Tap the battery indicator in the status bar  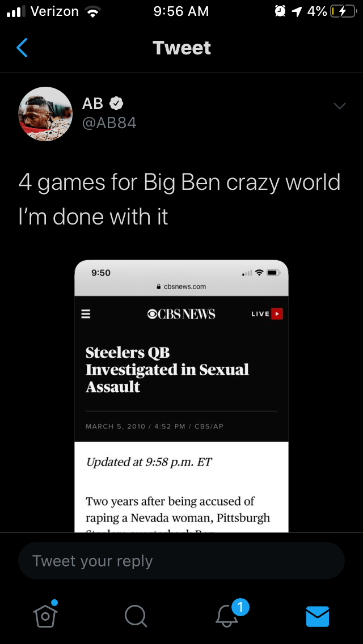pyautogui.click(x=343, y=11)
